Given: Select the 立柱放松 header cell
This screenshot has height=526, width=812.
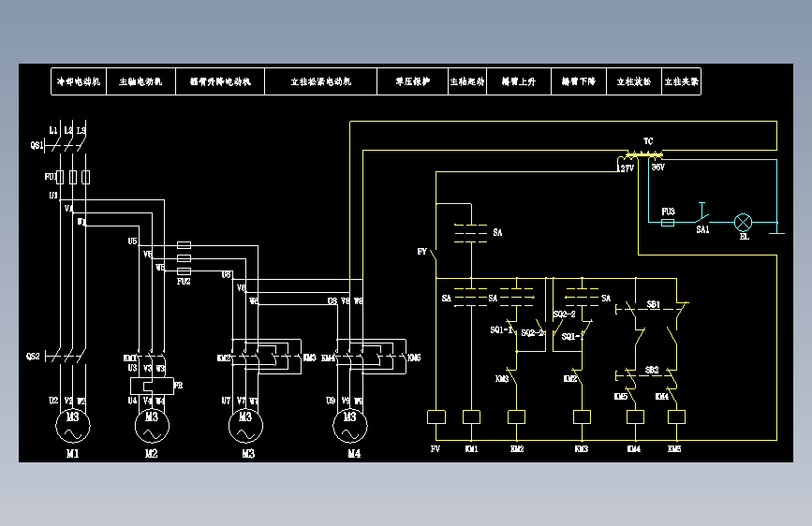Looking at the screenshot, I should pos(634,81).
